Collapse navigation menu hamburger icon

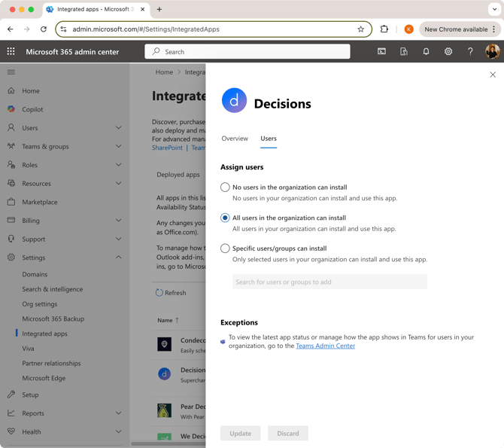coord(11,72)
